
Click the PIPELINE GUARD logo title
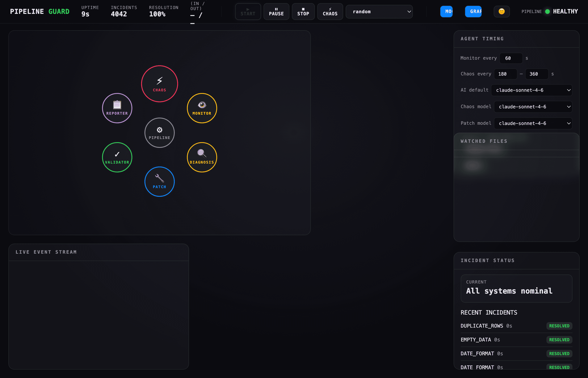pos(40,12)
